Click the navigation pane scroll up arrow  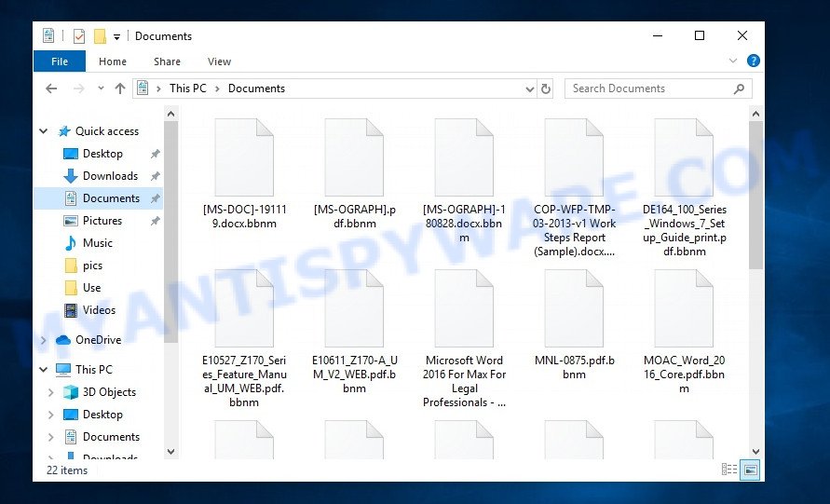pos(171,114)
